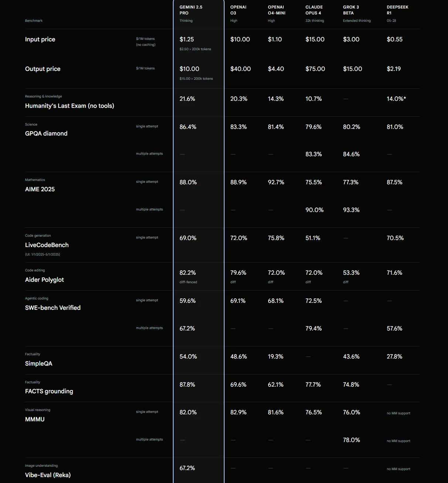The height and width of the screenshot is (483, 448).
Task: Click the $/1M tokens (no caching) note
Action: point(146,42)
